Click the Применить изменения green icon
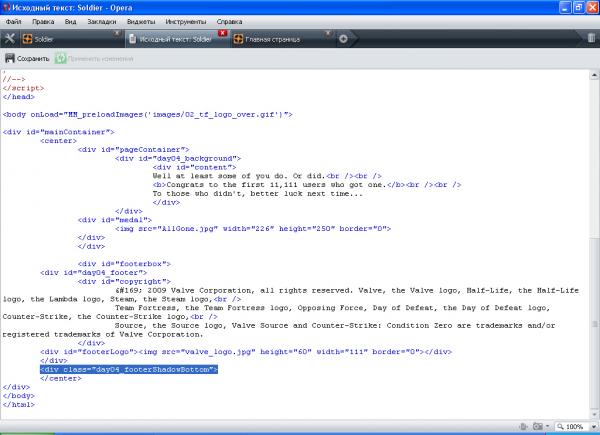The height and width of the screenshot is (435, 600). coord(60,59)
